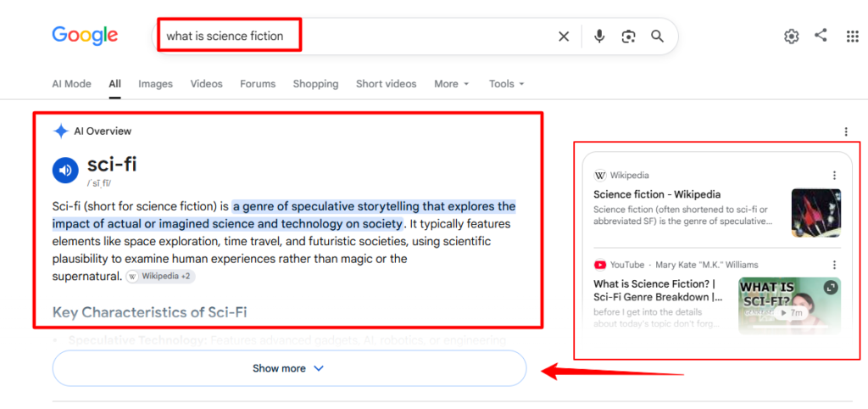Open 'What is Science Fiction?' video link
The image size is (868, 409).
click(x=658, y=290)
